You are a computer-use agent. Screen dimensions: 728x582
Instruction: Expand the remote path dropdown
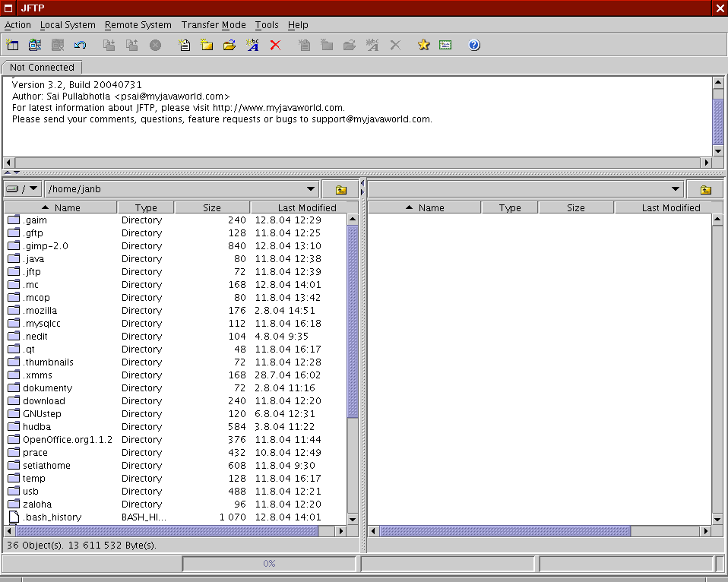click(675, 189)
